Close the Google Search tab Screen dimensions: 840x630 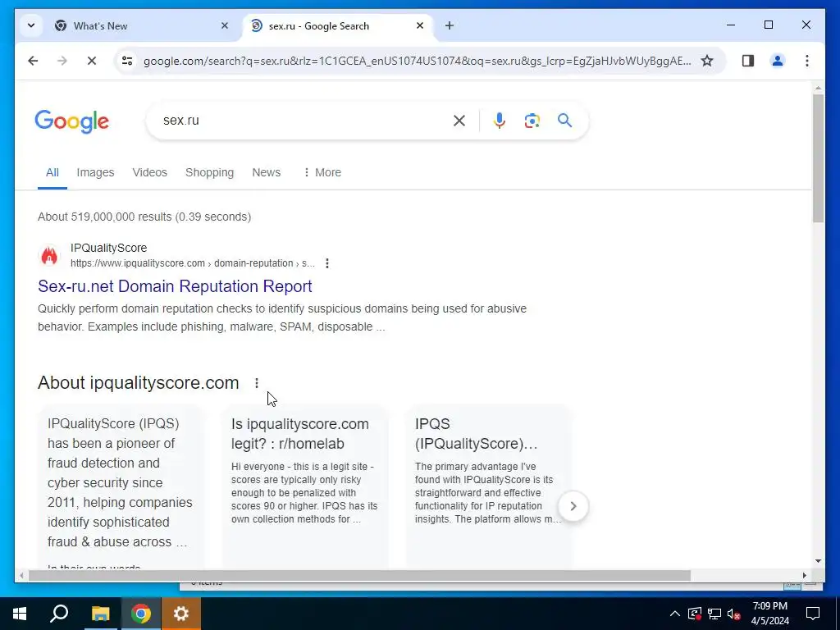pos(420,25)
